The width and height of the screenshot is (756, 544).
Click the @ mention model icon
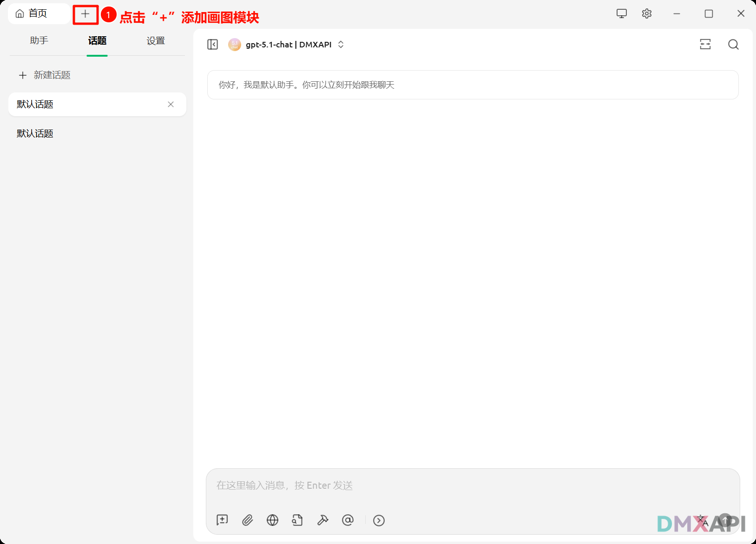(x=348, y=520)
